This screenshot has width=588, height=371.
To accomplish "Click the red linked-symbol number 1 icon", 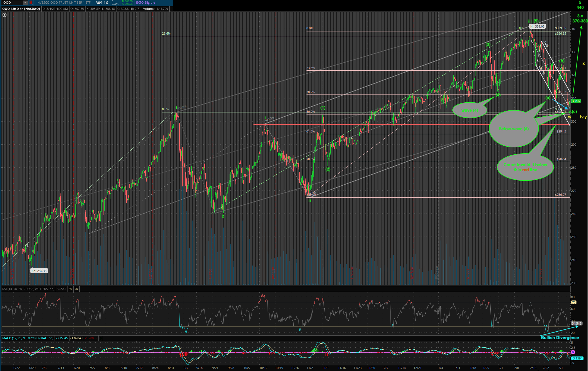I will coord(31,3).
